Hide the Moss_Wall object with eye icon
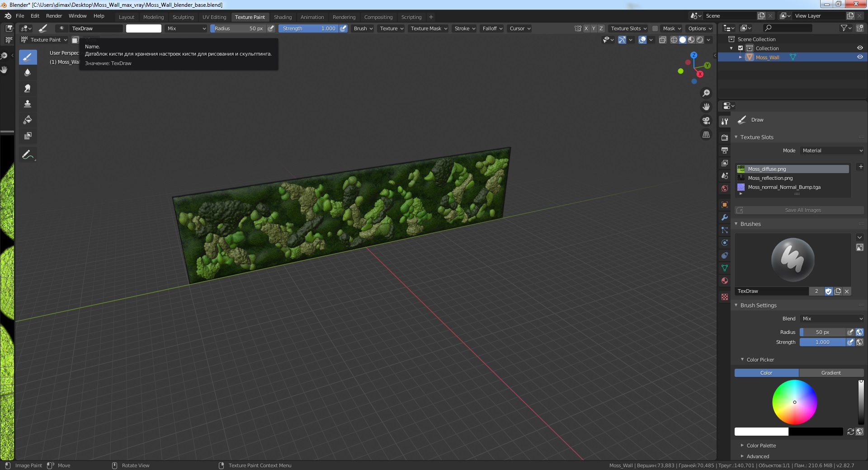Screen dimensions: 868x470 coord(860,57)
